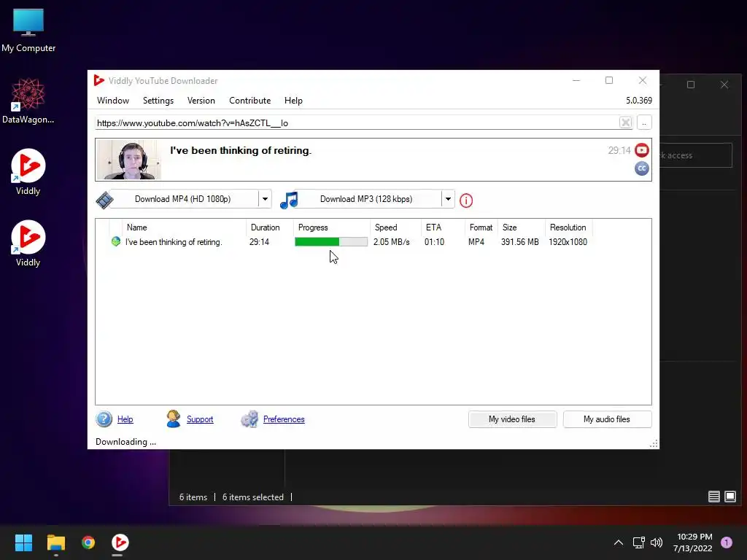Open the first Viddly desktop shortcut
This screenshot has width=747, height=560.
(28, 172)
